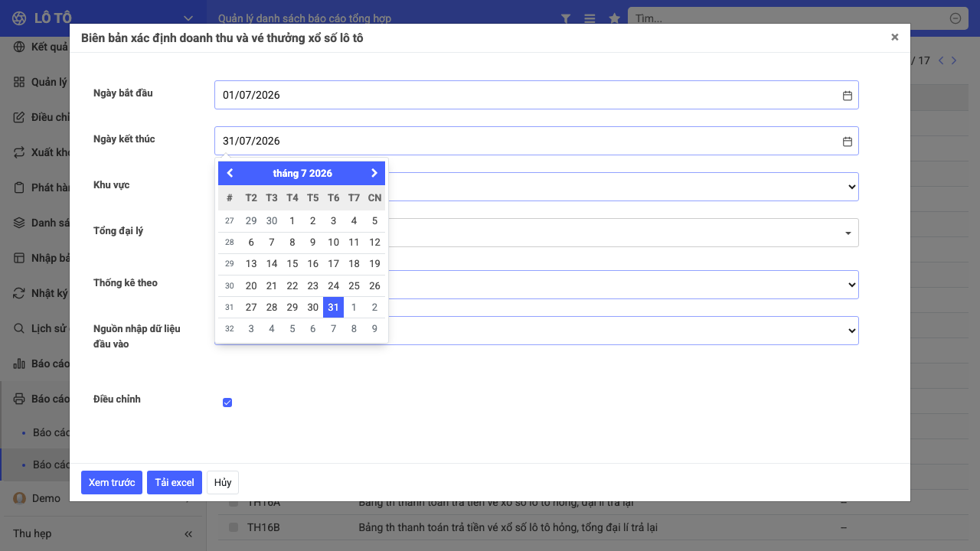Screen dimensions: 980x551
Task: Click calendar icon in Ngày kết thúc field
Action: click(848, 142)
